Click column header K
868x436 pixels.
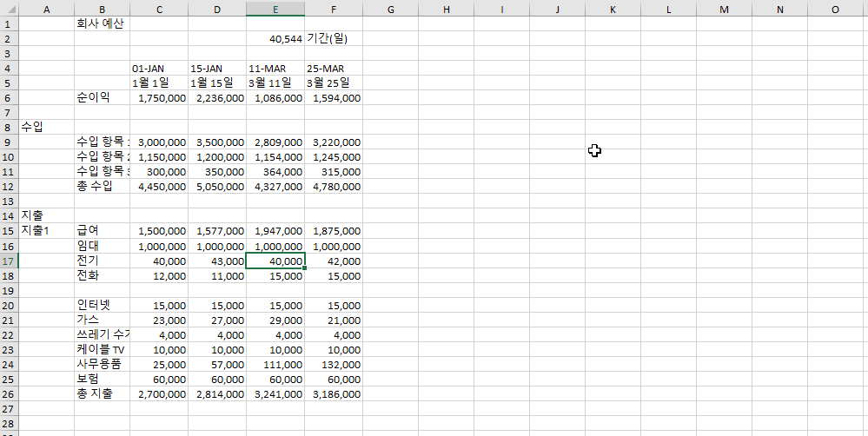613,9
